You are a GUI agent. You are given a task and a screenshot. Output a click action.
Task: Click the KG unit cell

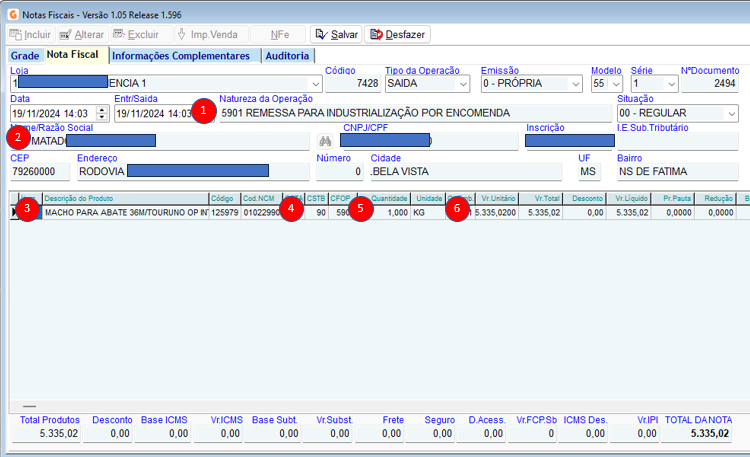coord(428,212)
